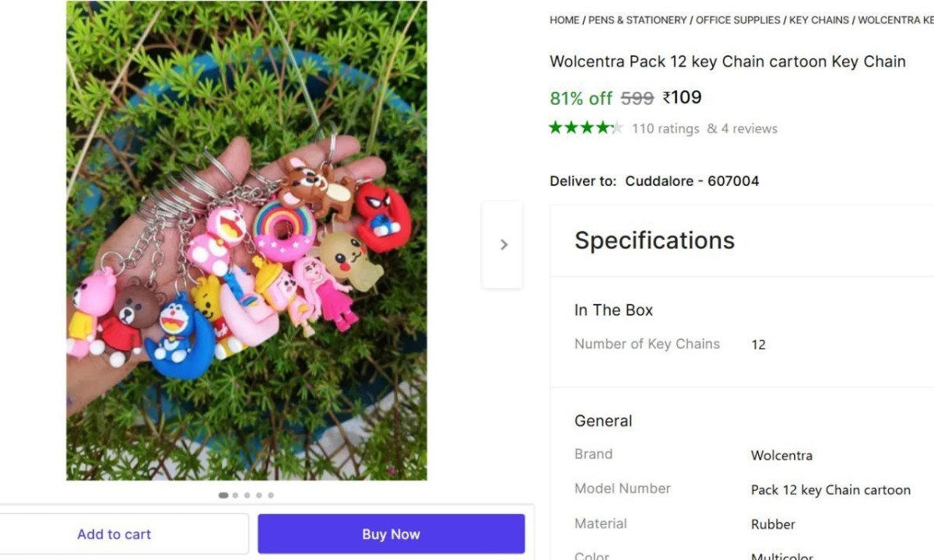Click the product title text
Image resolution: width=934 pixels, height=560 pixels.
(727, 61)
